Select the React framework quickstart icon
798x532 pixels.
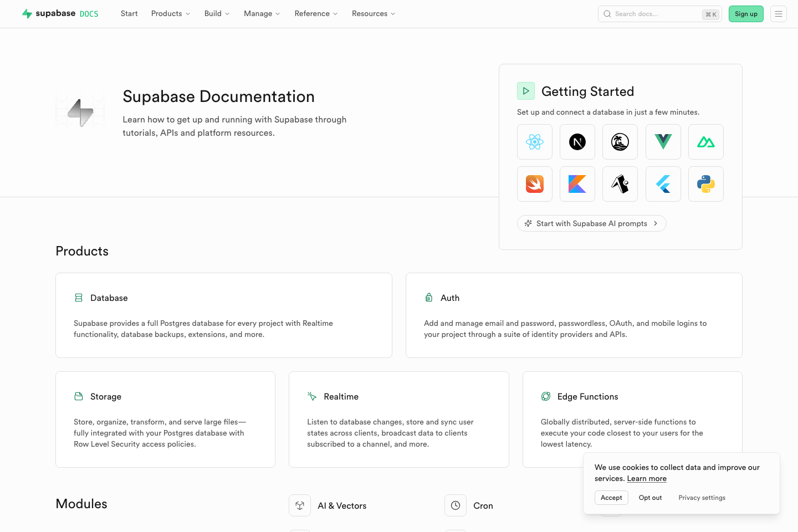pos(534,142)
